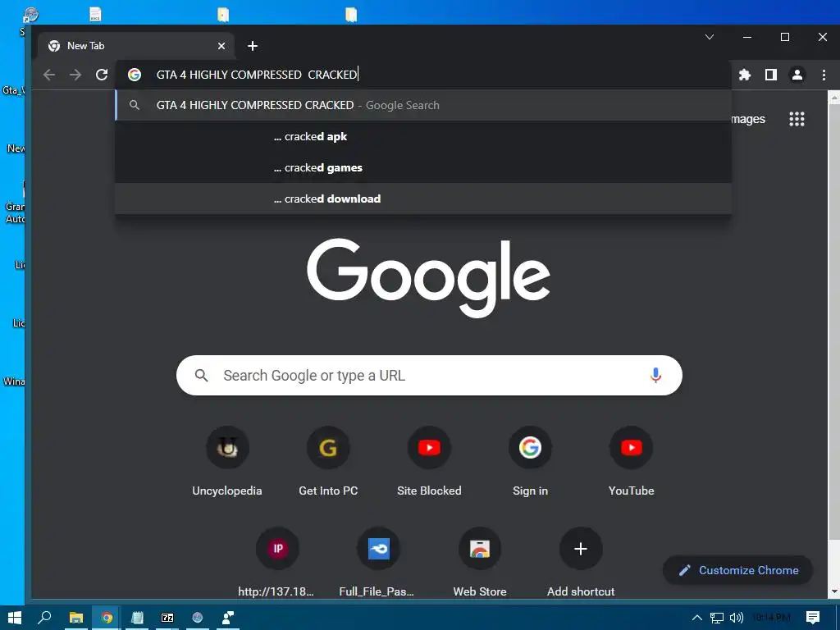Toggle the side panel icon
The height and width of the screenshot is (630, 840).
[x=771, y=75]
